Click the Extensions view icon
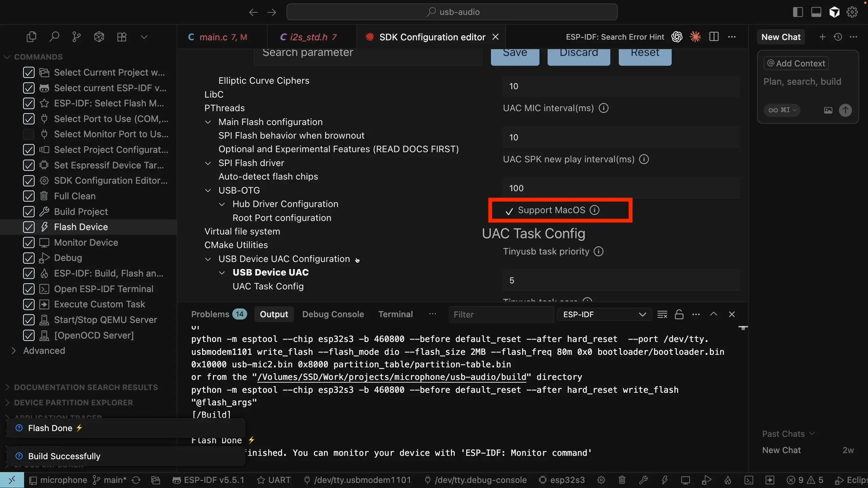This screenshot has height=488, width=868. [122, 37]
